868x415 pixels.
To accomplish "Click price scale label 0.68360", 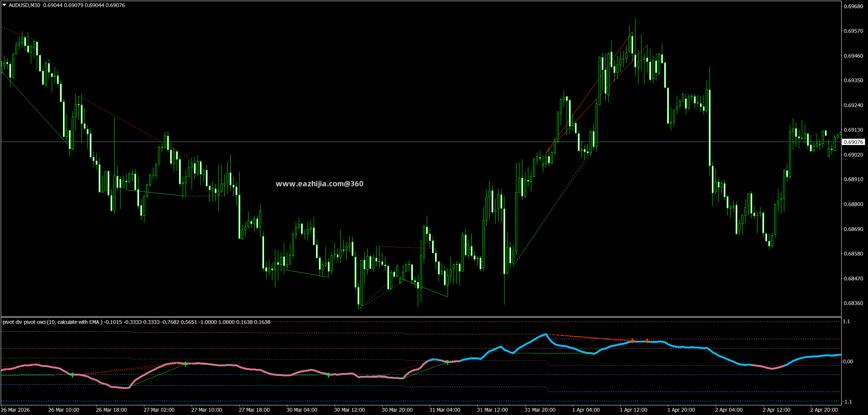I will (853, 303).
